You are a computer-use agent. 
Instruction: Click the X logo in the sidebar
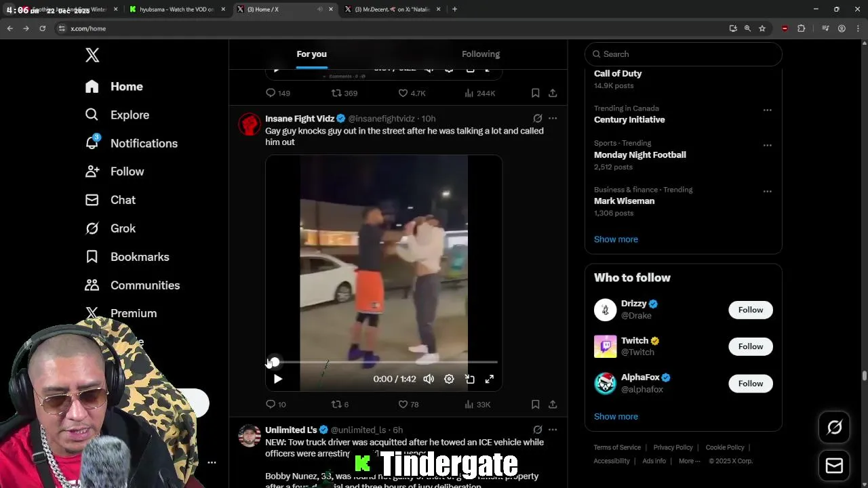[x=92, y=55]
